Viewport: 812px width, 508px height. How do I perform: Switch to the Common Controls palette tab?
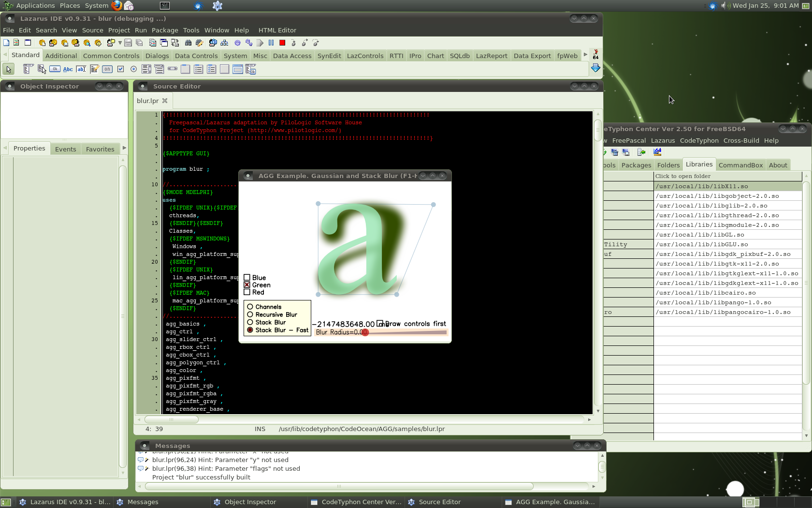point(111,56)
